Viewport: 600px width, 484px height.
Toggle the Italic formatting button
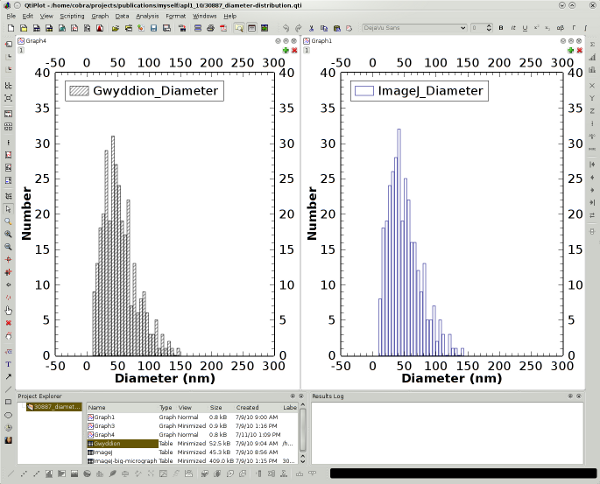[x=513, y=28]
